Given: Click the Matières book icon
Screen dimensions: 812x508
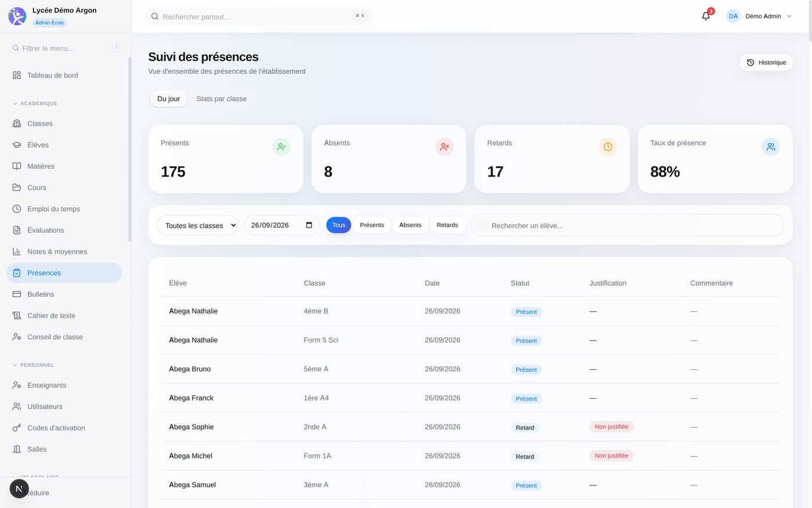Looking at the screenshot, I should (x=17, y=166).
